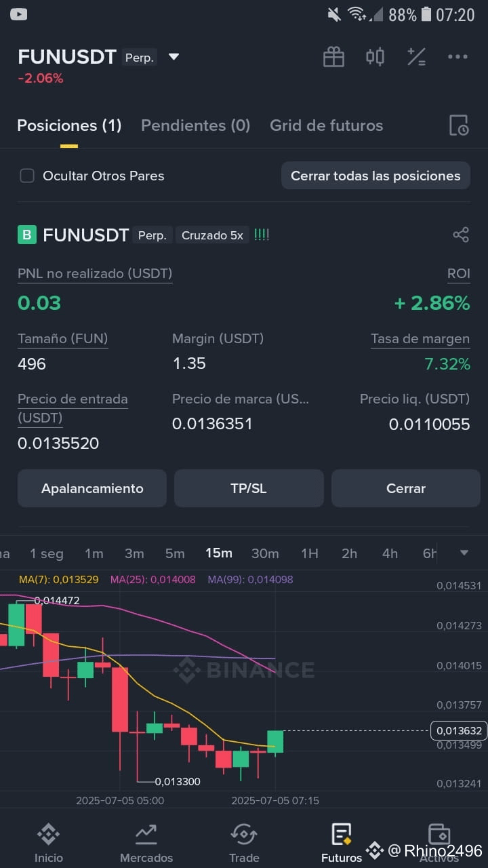The image size is (488, 868).
Task: Tap the MA(99) indicator value
Action: coord(251,580)
